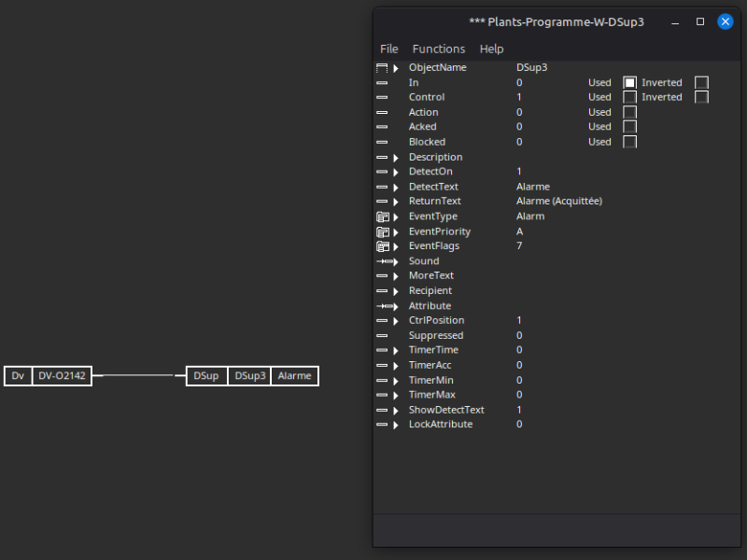This screenshot has height=560, width=747.
Task: Click the EventFlags mask icon
Action: tap(382, 246)
